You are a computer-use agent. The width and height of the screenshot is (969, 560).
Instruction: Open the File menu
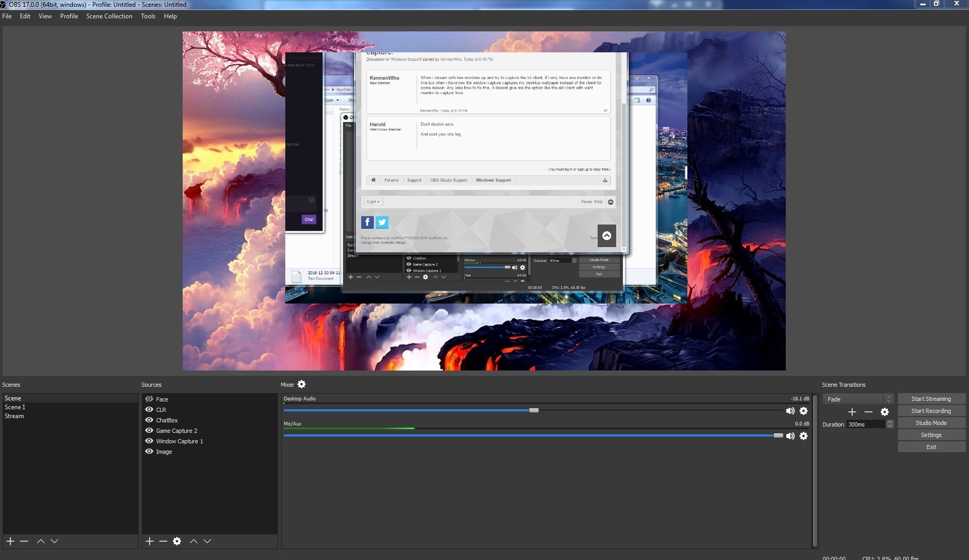click(x=7, y=16)
